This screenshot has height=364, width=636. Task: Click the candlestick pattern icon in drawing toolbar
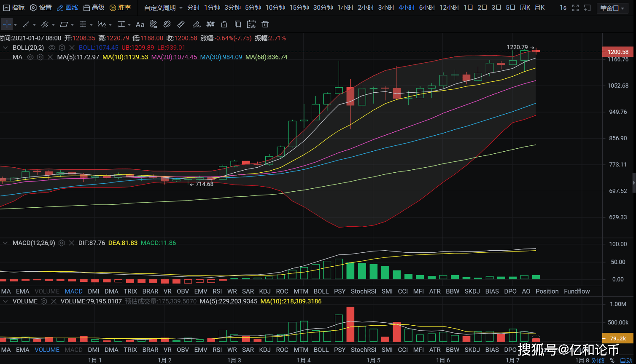(210, 24)
